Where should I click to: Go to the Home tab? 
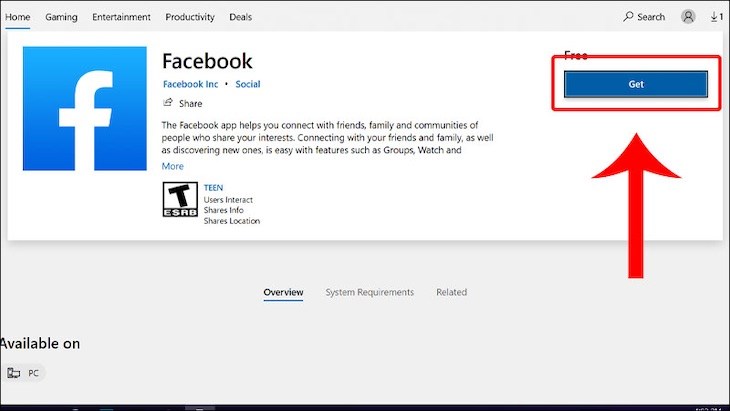tap(18, 17)
